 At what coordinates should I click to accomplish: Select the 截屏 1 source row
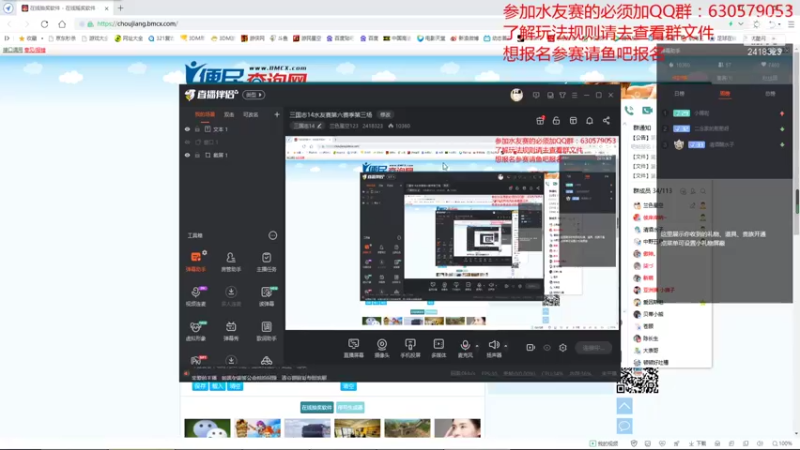point(232,155)
